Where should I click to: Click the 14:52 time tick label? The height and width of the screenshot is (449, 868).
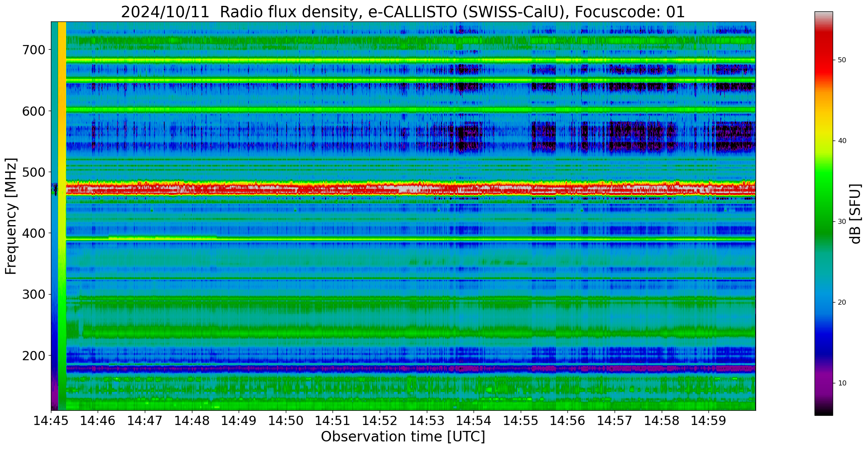[380, 420]
